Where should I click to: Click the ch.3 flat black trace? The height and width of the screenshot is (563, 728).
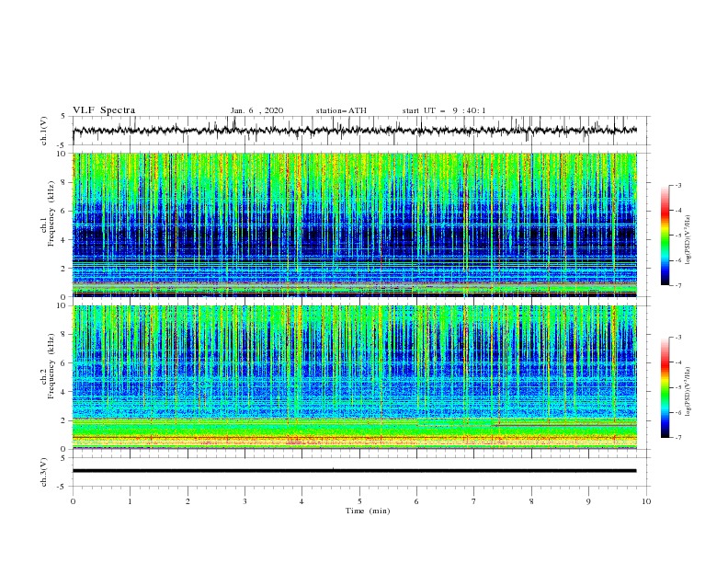pos(354,471)
